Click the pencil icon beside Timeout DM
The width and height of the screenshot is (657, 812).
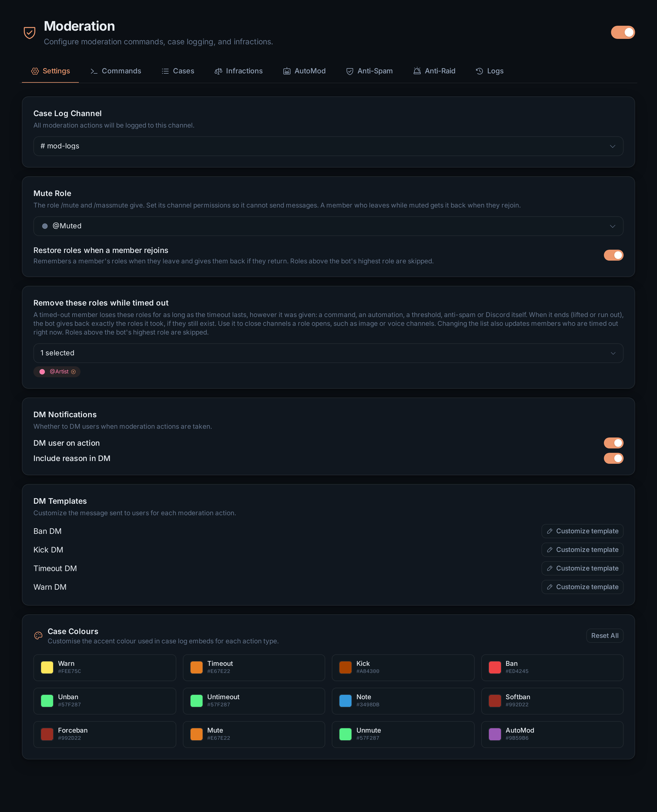[x=549, y=568]
